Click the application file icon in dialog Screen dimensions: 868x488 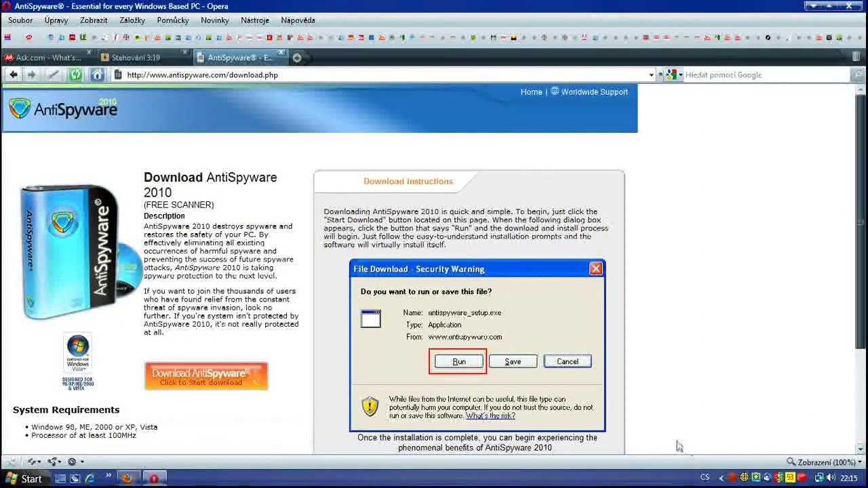[x=371, y=319]
